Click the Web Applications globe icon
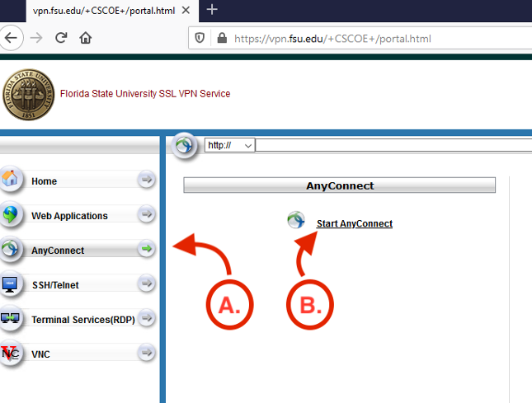The image size is (532, 403). pyautogui.click(x=10, y=214)
